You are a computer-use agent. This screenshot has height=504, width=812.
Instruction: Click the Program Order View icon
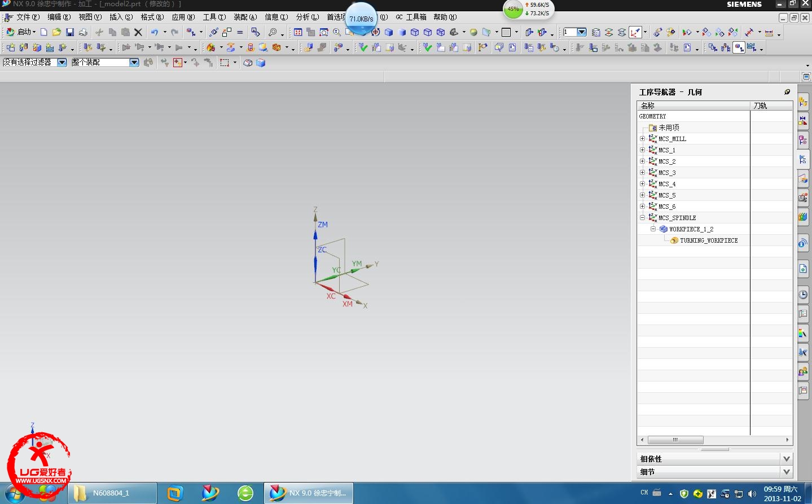713,48
